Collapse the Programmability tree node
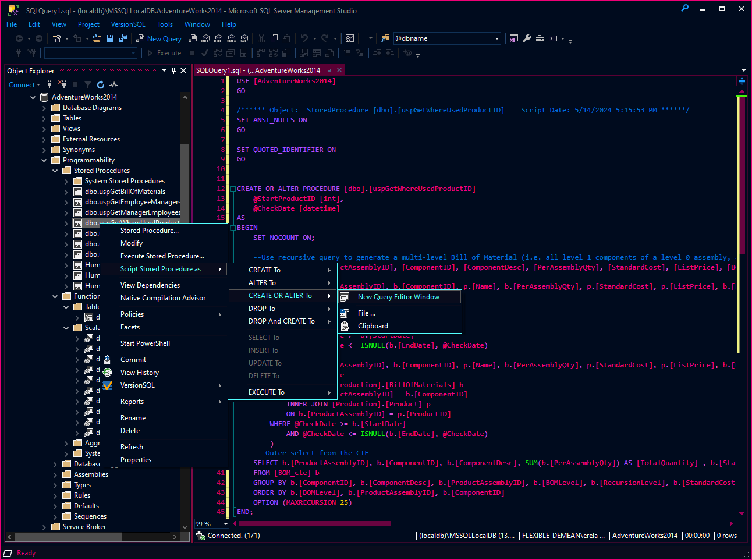This screenshot has width=752, height=560. (x=44, y=160)
